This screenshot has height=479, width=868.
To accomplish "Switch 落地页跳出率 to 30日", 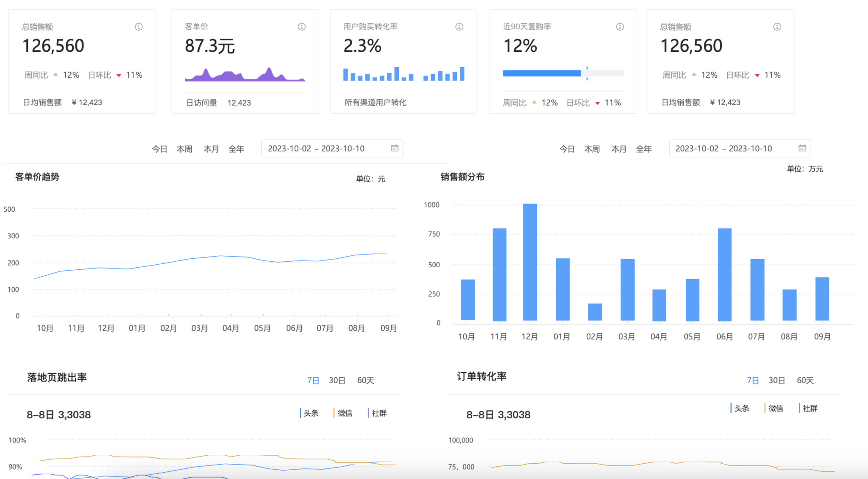I will pos(337,381).
